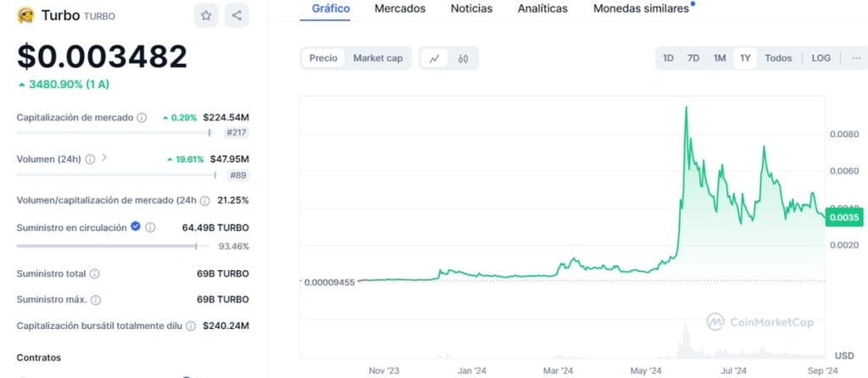Open info icon for Suministro máx.
Viewport: 868px width, 378px height.
tap(96, 300)
